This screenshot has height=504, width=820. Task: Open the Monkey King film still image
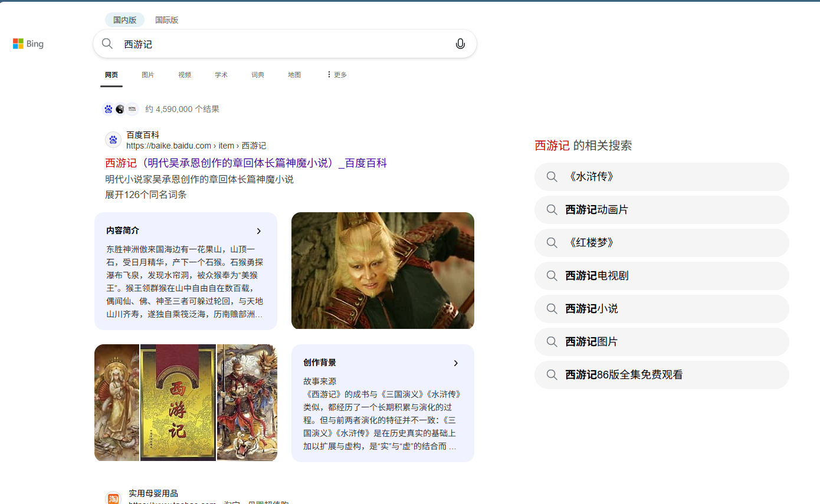point(383,271)
